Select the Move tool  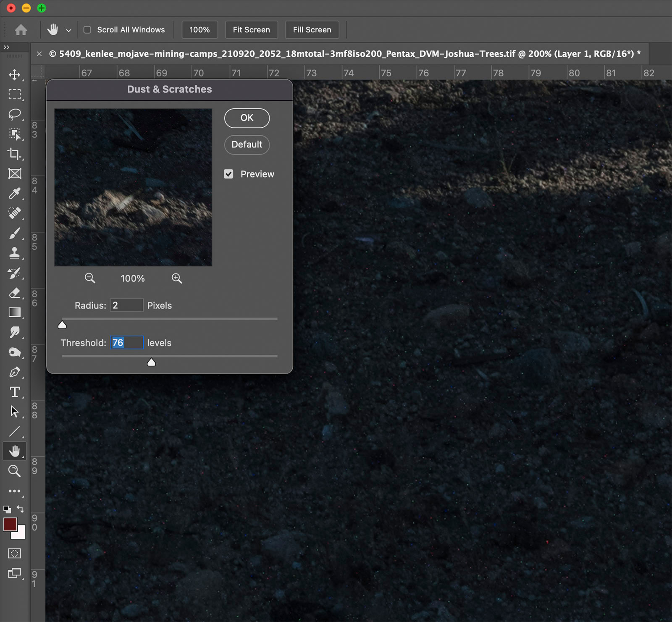click(15, 75)
